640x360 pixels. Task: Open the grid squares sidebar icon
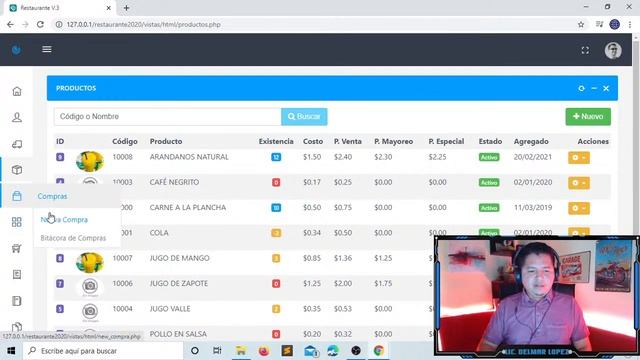click(x=17, y=222)
